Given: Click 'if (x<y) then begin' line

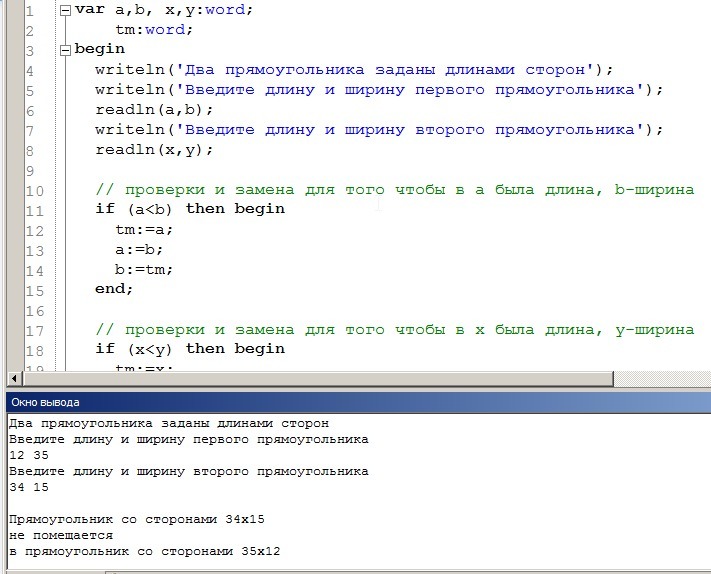Looking at the screenshot, I should [x=190, y=349].
